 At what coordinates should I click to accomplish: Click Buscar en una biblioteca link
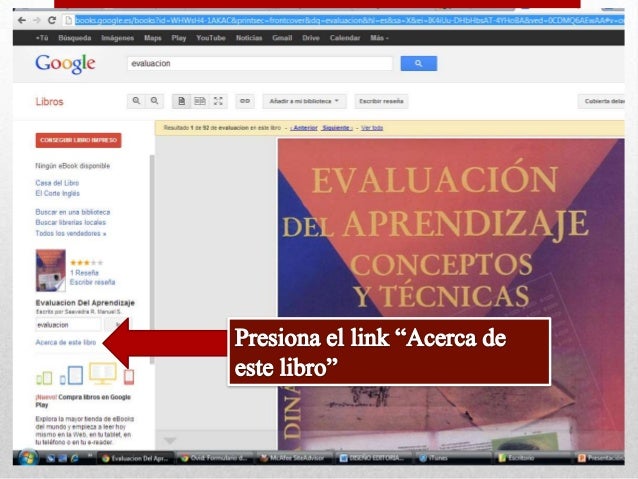(x=73, y=212)
